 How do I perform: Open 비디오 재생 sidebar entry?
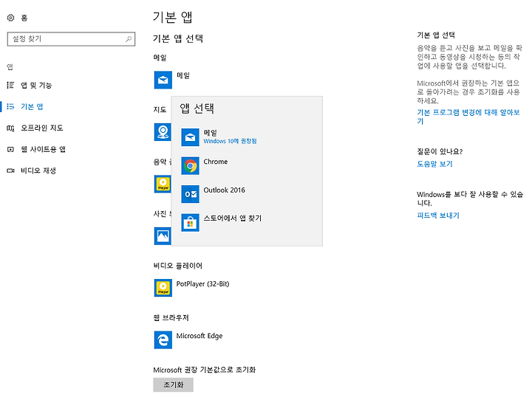[38, 170]
